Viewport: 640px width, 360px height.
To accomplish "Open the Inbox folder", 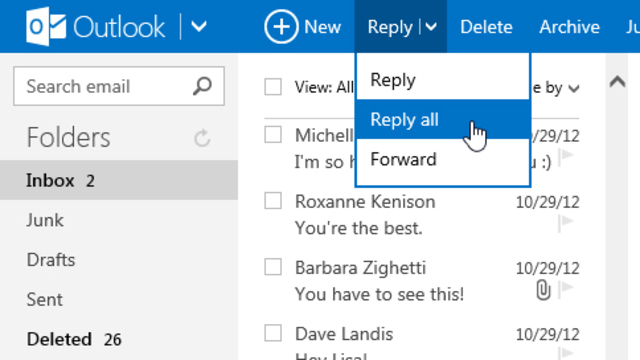I will pos(119,180).
